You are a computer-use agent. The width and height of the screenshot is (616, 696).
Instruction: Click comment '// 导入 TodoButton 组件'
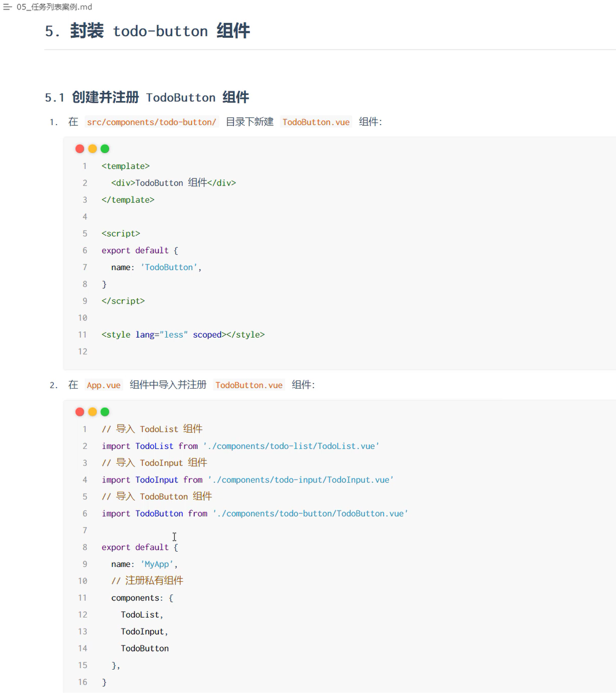coord(157,496)
